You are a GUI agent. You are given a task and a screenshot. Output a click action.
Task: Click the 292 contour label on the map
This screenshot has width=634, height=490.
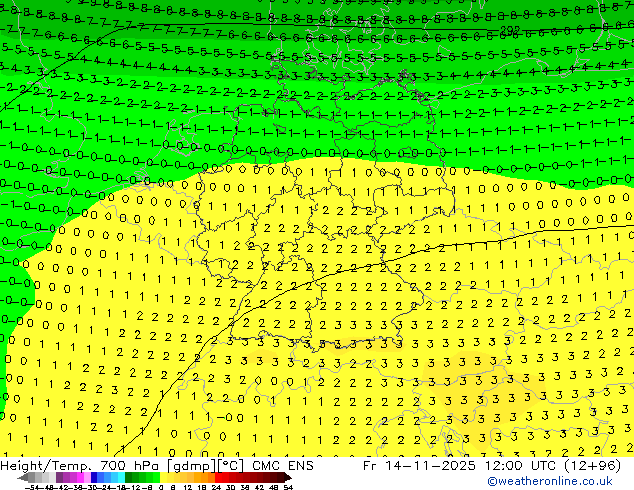pyautogui.click(x=510, y=31)
